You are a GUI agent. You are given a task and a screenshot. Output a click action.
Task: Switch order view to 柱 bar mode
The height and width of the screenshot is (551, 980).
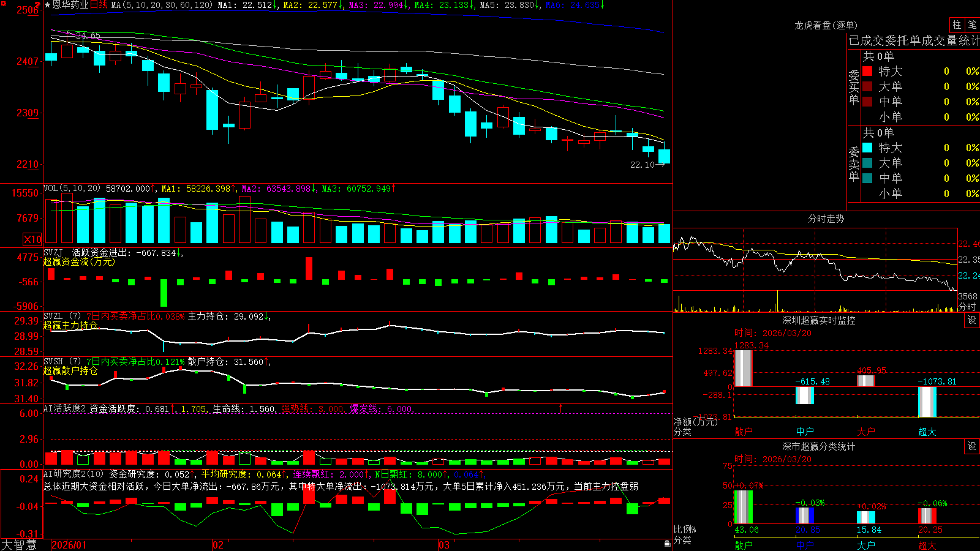[957, 24]
